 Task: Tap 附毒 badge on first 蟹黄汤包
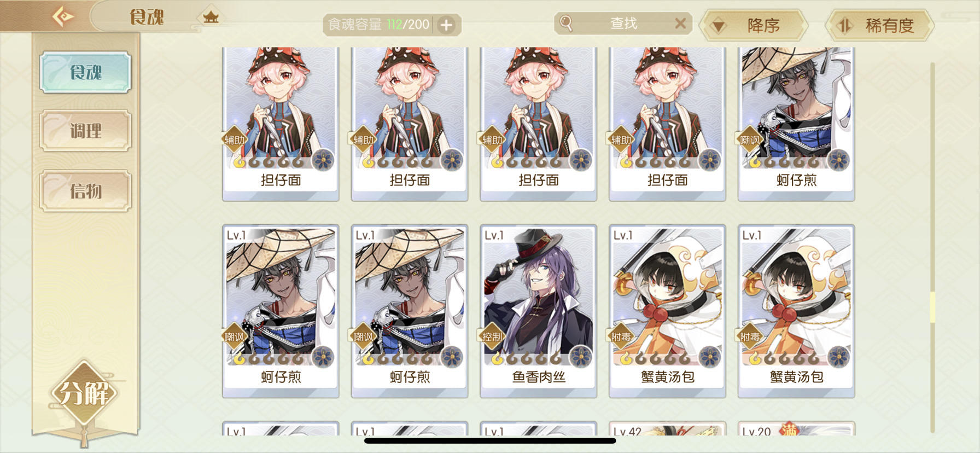point(621,336)
